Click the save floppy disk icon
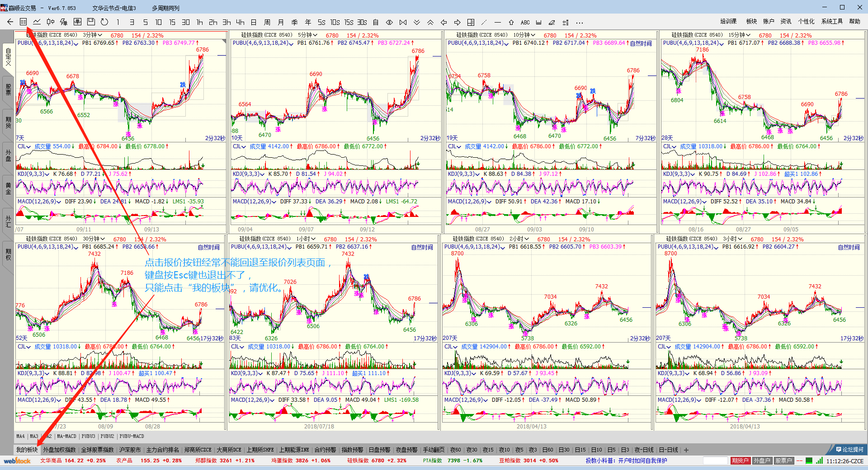 [91, 22]
